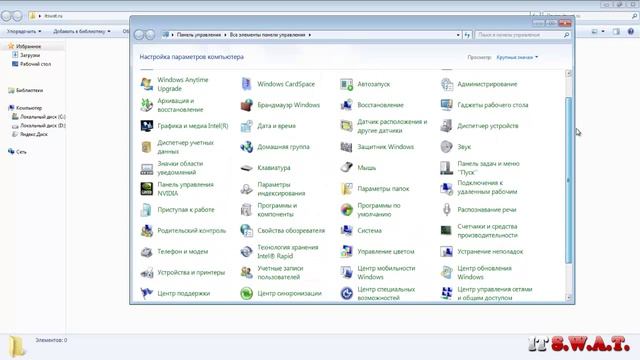Open Защитник Windows icon
This screenshot has width=640, height=360.
[x=347, y=147]
